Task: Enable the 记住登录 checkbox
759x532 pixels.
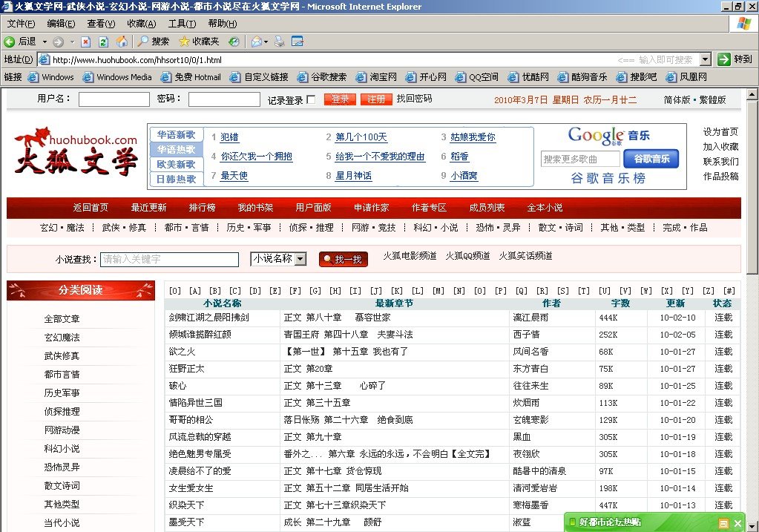Action: (x=310, y=99)
